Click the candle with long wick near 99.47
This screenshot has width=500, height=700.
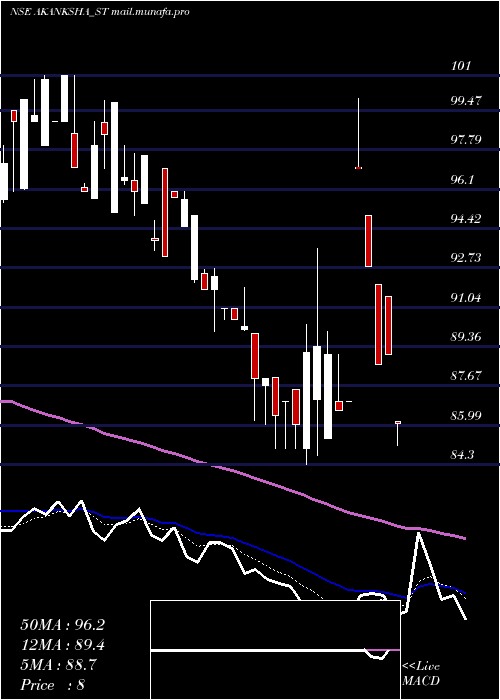pos(358,133)
